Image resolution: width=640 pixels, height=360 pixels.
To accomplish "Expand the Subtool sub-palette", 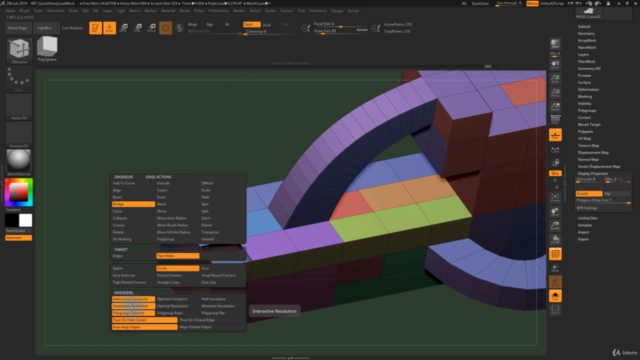I will click(584, 27).
